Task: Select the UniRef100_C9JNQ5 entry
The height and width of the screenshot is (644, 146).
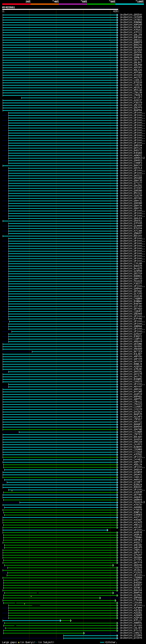Action: [131, 432]
